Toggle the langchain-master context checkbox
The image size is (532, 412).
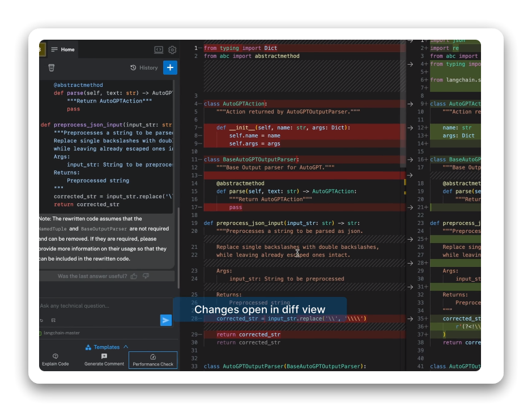pos(41,333)
